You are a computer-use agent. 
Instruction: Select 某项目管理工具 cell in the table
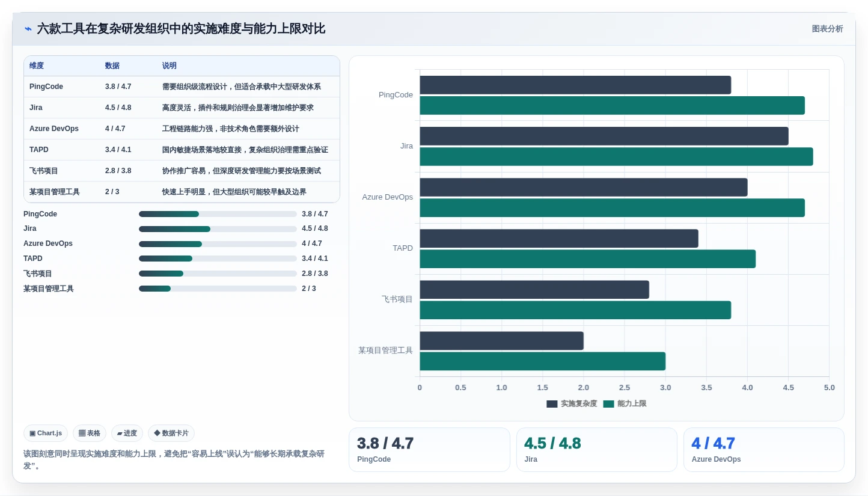click(x=55, y=192)
